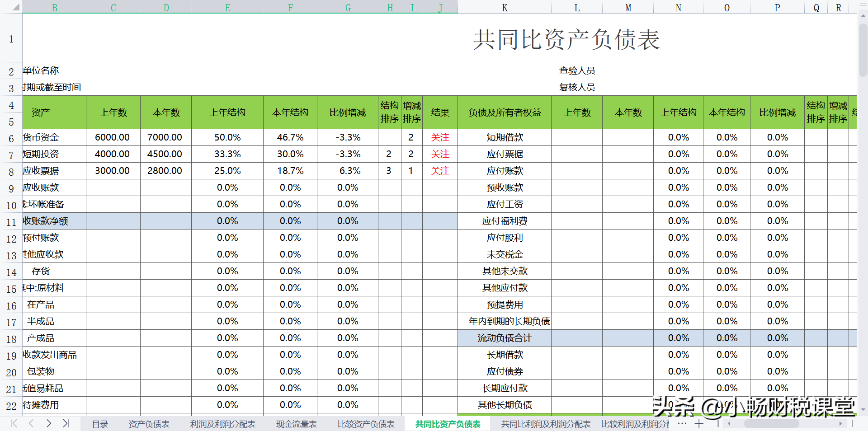Click the horizontal scrollbar's left arrow icon
Viewport: 868px width, 431px height.
pyautogui.click(x=730, y=424)
